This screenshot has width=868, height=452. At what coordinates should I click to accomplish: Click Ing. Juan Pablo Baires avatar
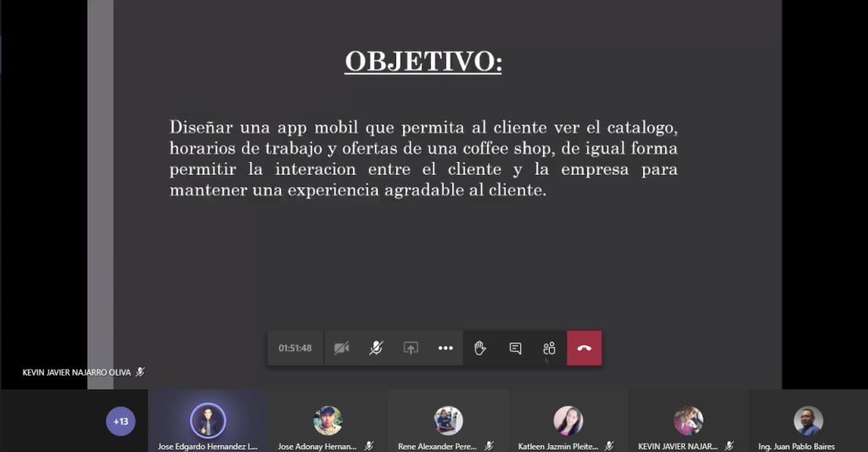[x=808, y=421]
